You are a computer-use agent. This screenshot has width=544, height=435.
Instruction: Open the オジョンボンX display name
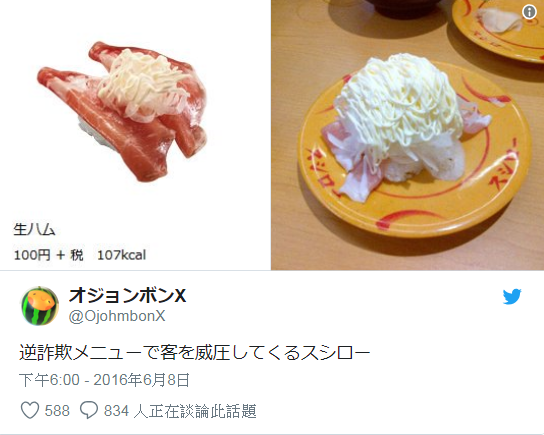point(127,296)
